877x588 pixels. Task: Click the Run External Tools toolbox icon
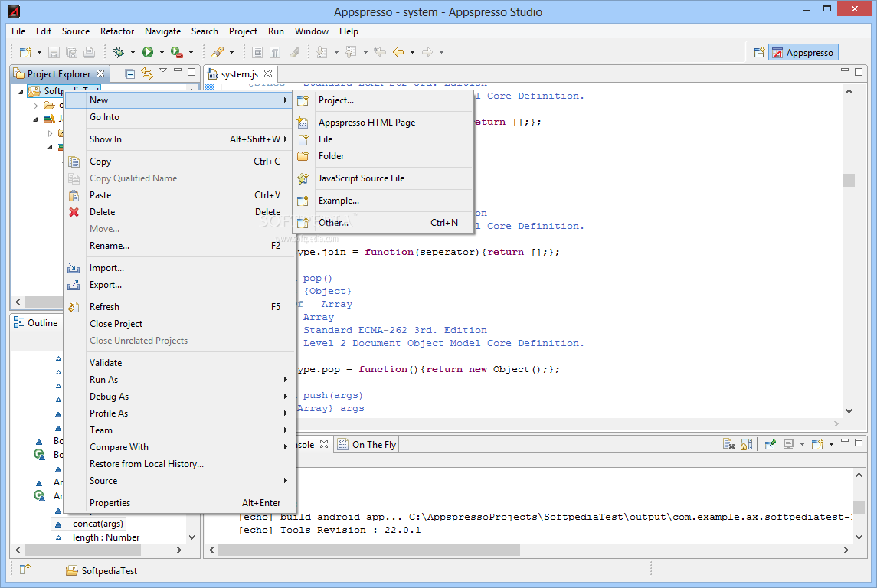[177, 52]
